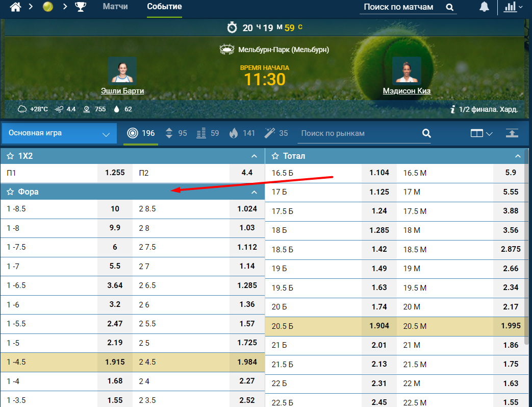Click the match search magnifier icon
This screenshot has width=532, height=407.
pos(449,7)
